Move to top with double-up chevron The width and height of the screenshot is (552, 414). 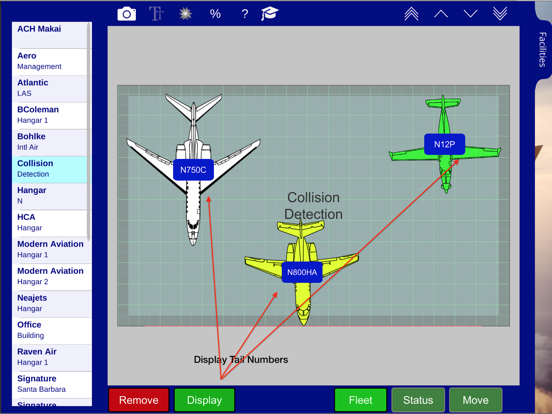[411, 14]
